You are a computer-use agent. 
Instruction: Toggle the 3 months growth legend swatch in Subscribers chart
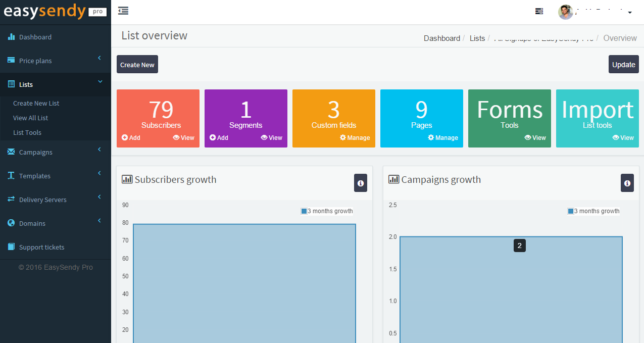[x=304, y=211]
